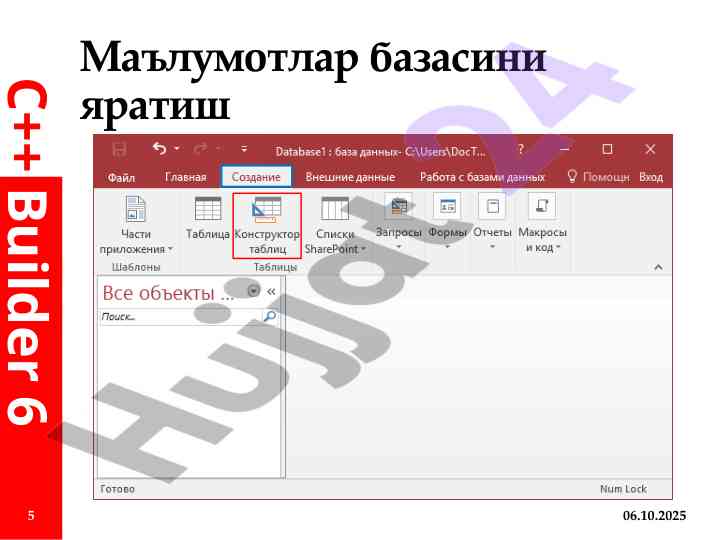This screenshot has width=720, height=540.
Task: Click the Save icon in quick access toolbar
Action: pyautogui.click(x=120, y=149)
